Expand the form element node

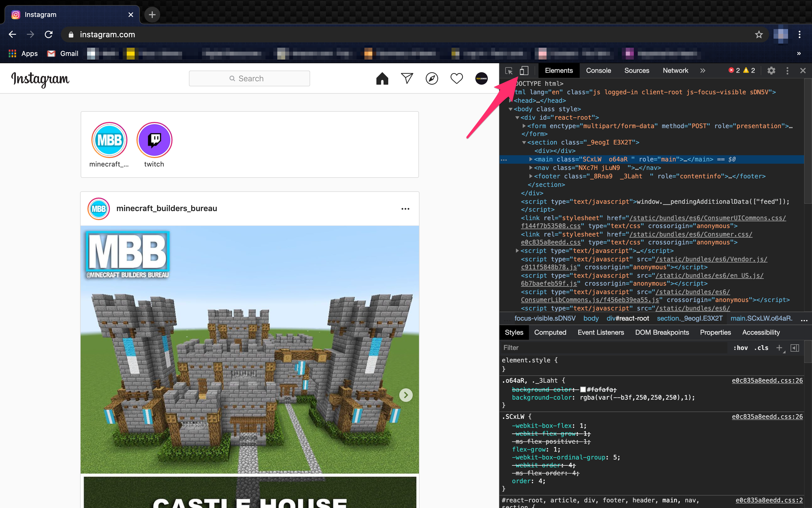pyautogui.click(x=524, y=126)
